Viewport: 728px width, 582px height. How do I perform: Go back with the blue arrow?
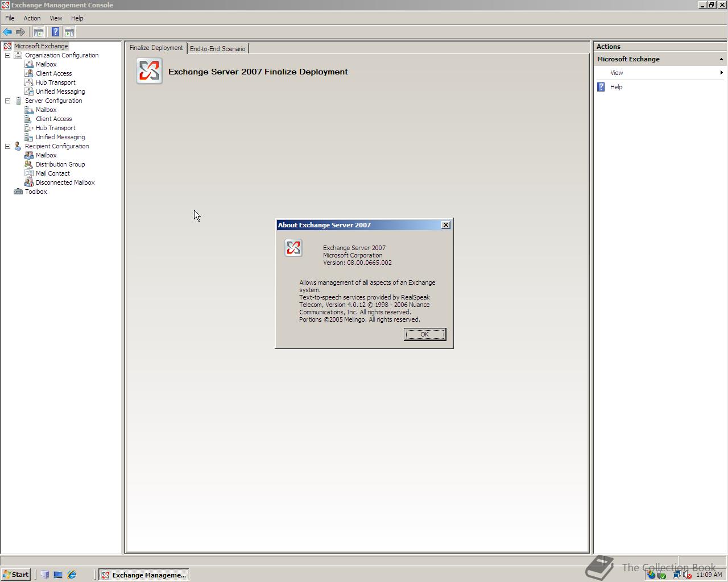(x=7, y=32)
